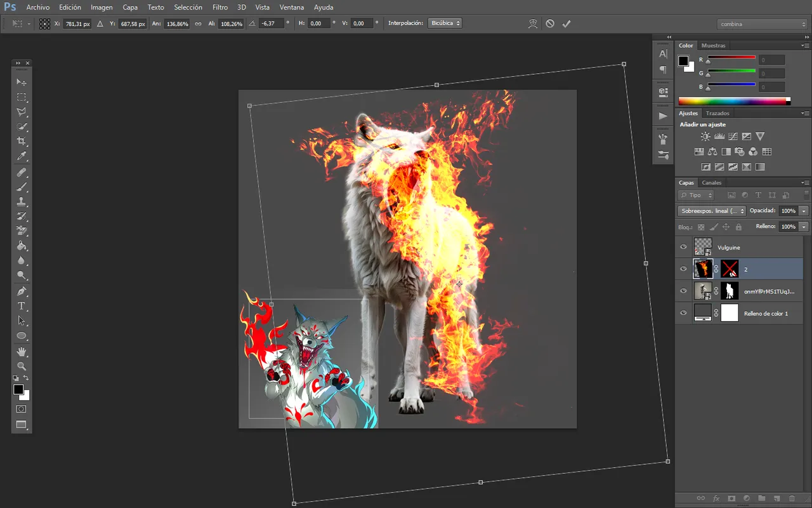The image size is (812, 508).
Task: Switch to the Muestras tab
Action: pyautogui.click(x=714, y=46)
